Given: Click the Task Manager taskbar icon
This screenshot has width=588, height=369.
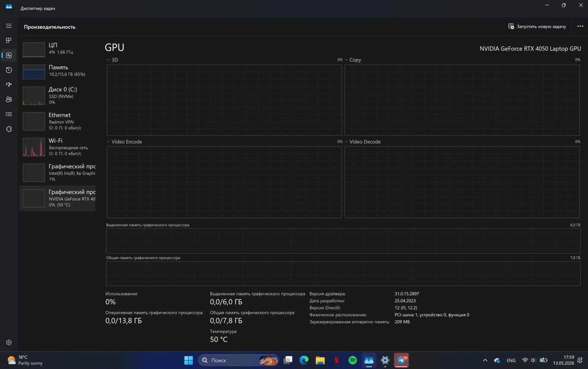Looking at the screenshot, I should 369,360.
